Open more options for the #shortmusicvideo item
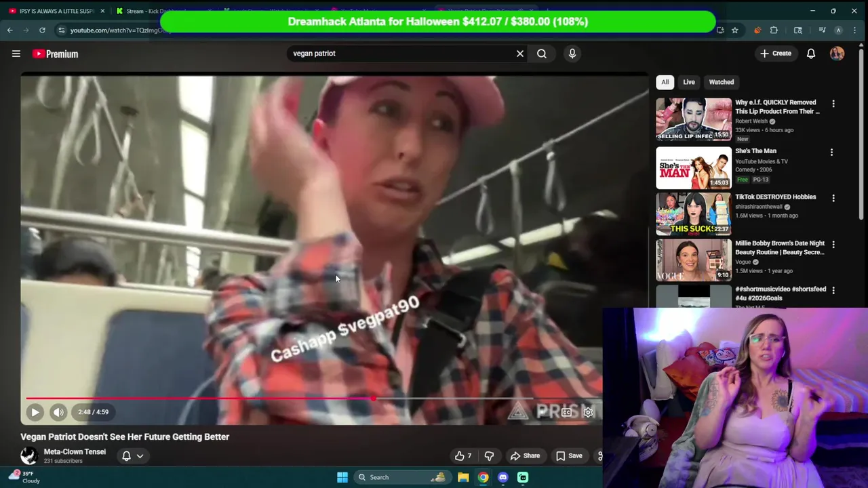Screen dimensions: 868x488 click(x=832, y=290)
